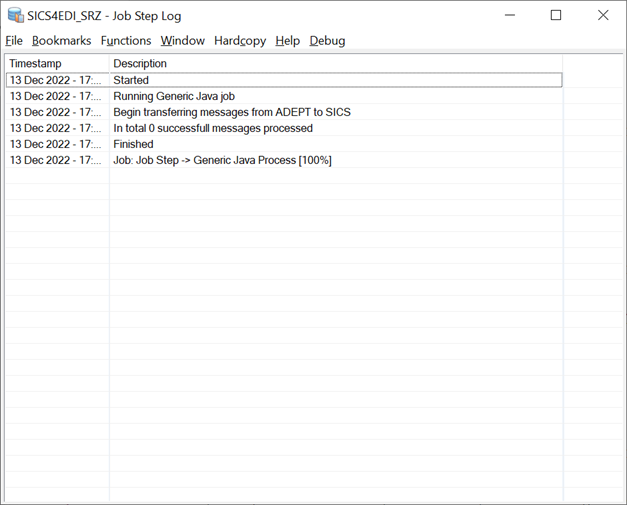Screen dimensions: 627x505
Task: Maximize the Job Step Log window
Action: coord(556,16)
